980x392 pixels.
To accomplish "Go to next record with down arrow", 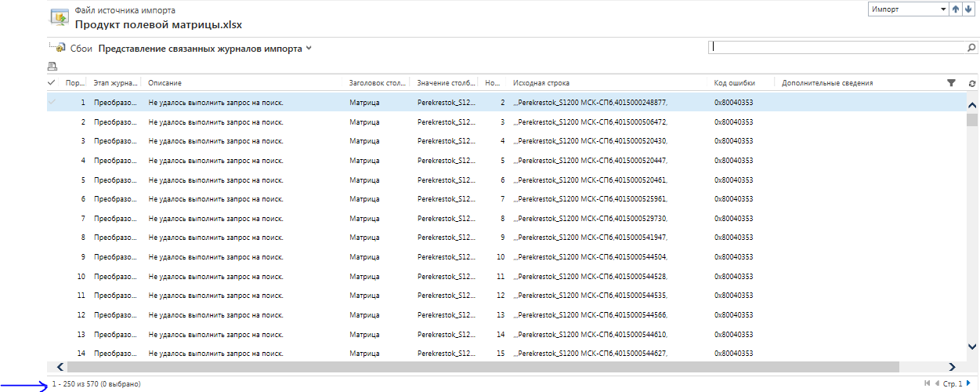I will point(969,9).
